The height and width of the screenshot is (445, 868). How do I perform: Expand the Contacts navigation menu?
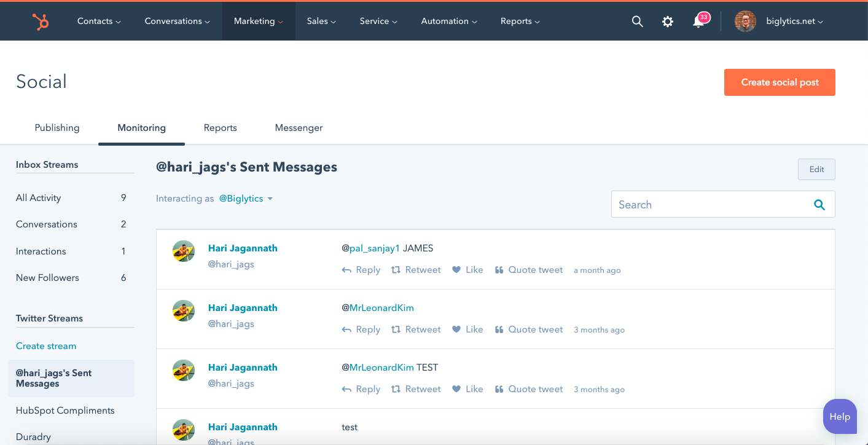point(99,22)
